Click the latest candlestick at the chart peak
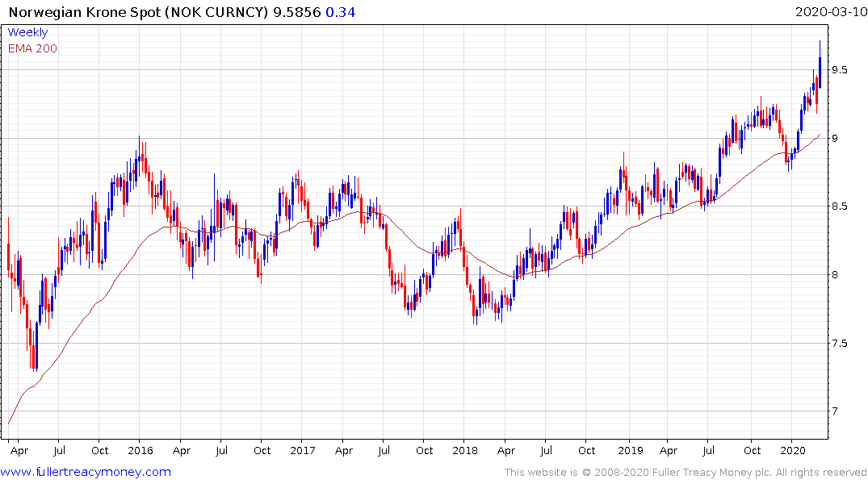Screen dimensions: 868x484 click(x=820, y=64)
